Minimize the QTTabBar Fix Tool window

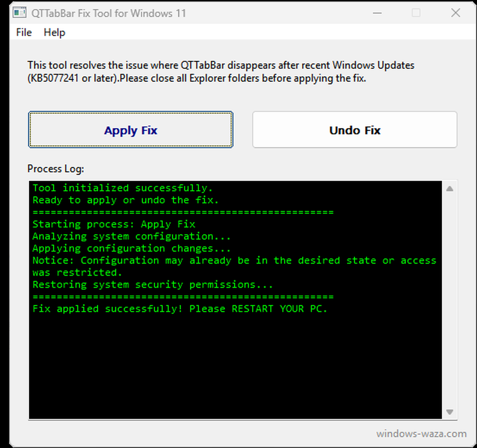click(x=377, y=13)
